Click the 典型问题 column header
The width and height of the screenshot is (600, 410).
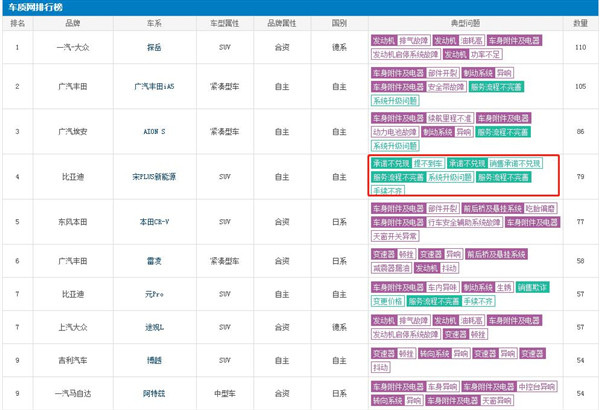click(x=465, y=23)
